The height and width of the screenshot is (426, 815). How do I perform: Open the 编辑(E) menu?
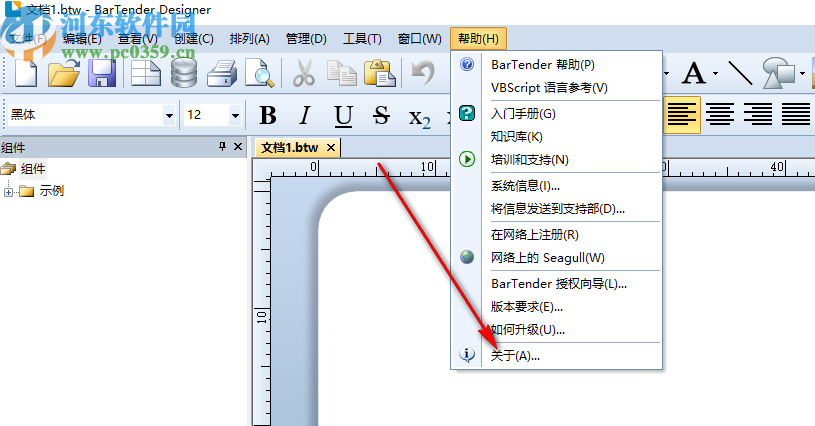point(82,39)
